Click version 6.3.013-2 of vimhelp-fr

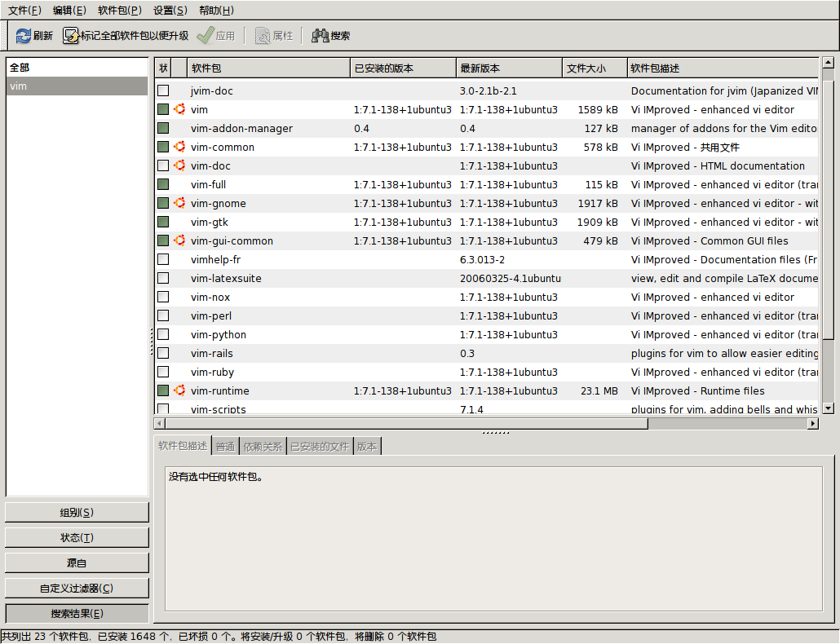pyautogui.click(x=482, y=259)
